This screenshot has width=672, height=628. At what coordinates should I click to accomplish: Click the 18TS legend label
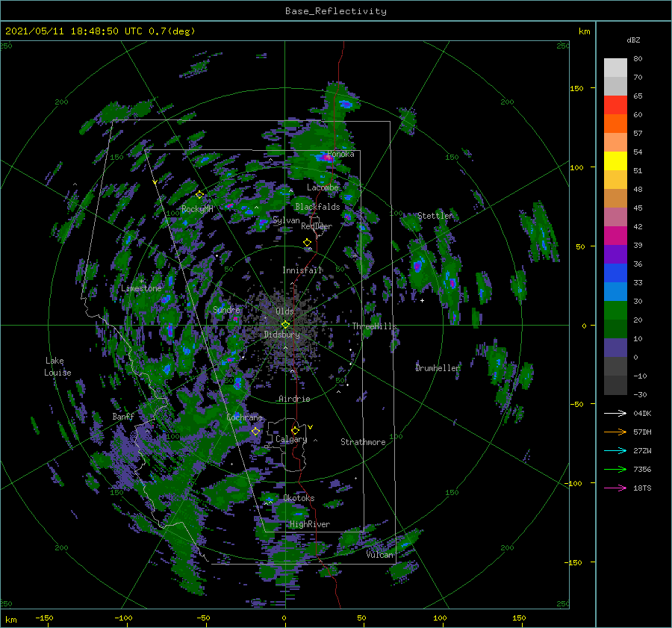[x=642, y=488]
